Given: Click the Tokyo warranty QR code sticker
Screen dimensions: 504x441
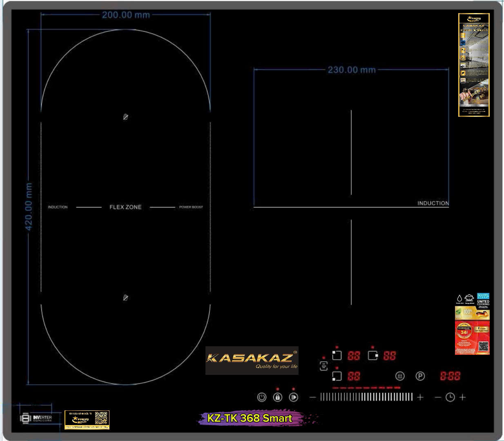Looking at the screenshot, I should pos(87,420).
